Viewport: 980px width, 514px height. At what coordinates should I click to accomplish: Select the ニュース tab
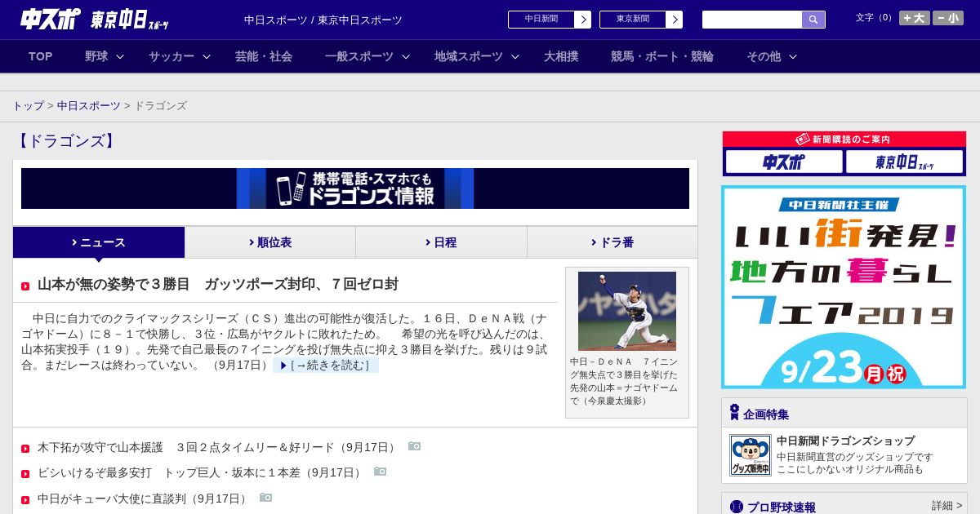pyautogui.click(x=99, y=242)
